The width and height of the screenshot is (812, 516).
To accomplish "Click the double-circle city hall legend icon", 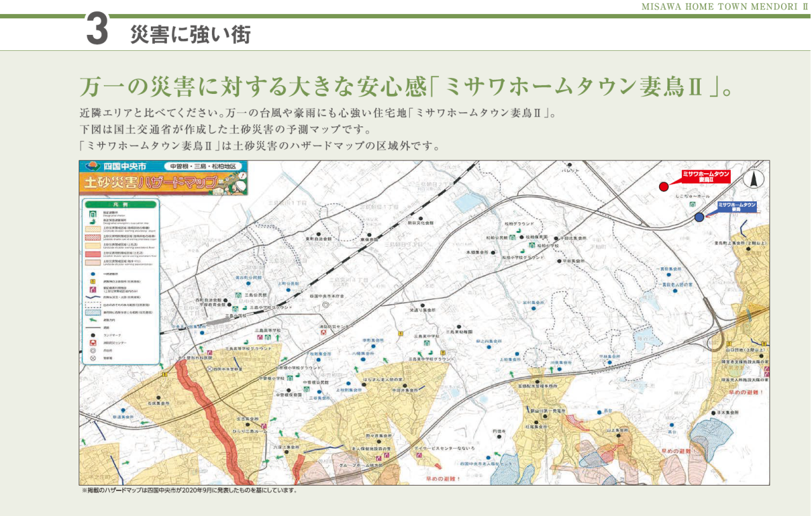I will click(x=93, y=350).
